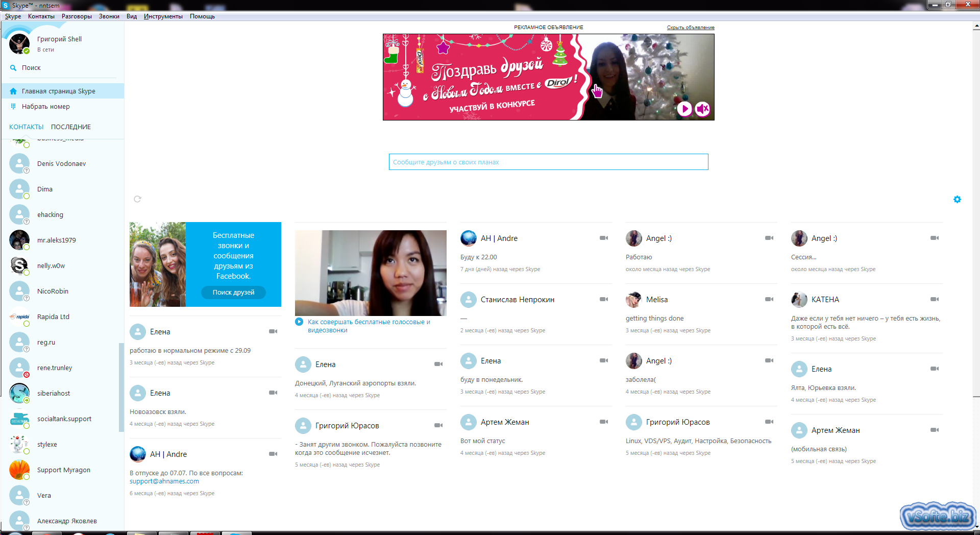The width and height of the screenshot is (980, 535).
Task: Change your online status via the green indicator
Action: point(26,52)
